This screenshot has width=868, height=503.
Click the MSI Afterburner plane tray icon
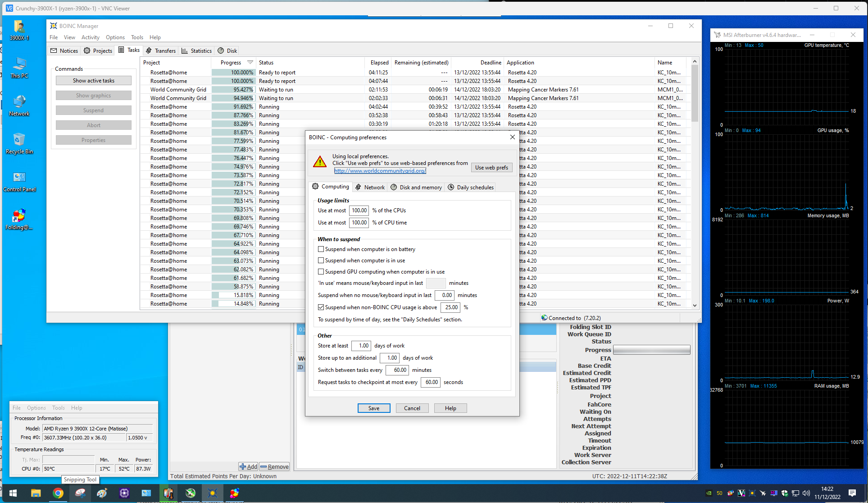pos(763,493)
